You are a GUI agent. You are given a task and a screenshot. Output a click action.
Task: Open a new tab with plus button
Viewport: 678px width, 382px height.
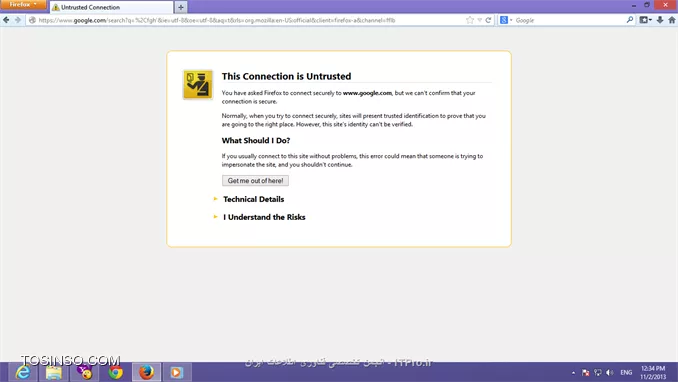[x=181, y=7]
